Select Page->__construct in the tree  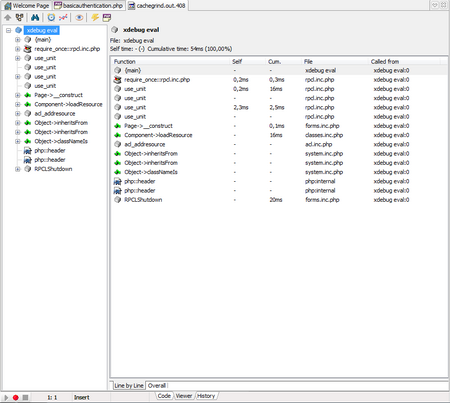[59, 95]
